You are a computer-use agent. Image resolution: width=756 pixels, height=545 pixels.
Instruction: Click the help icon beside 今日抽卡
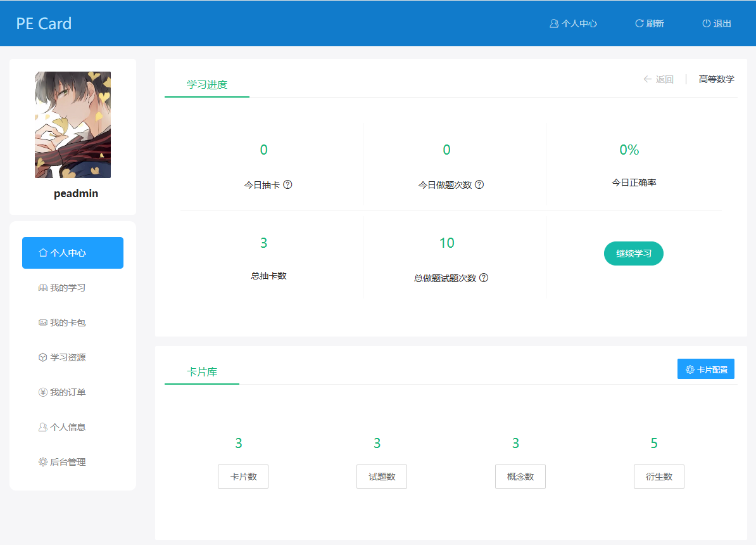[x=287, y=185]
